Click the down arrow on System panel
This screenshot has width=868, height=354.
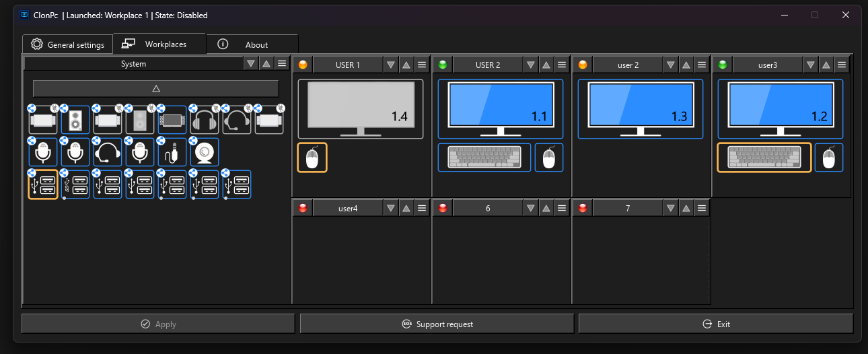pos(251,64)
